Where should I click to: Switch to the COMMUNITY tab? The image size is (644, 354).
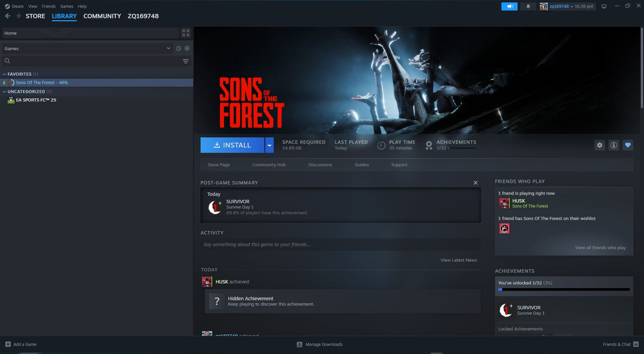[x=102, y=16]
